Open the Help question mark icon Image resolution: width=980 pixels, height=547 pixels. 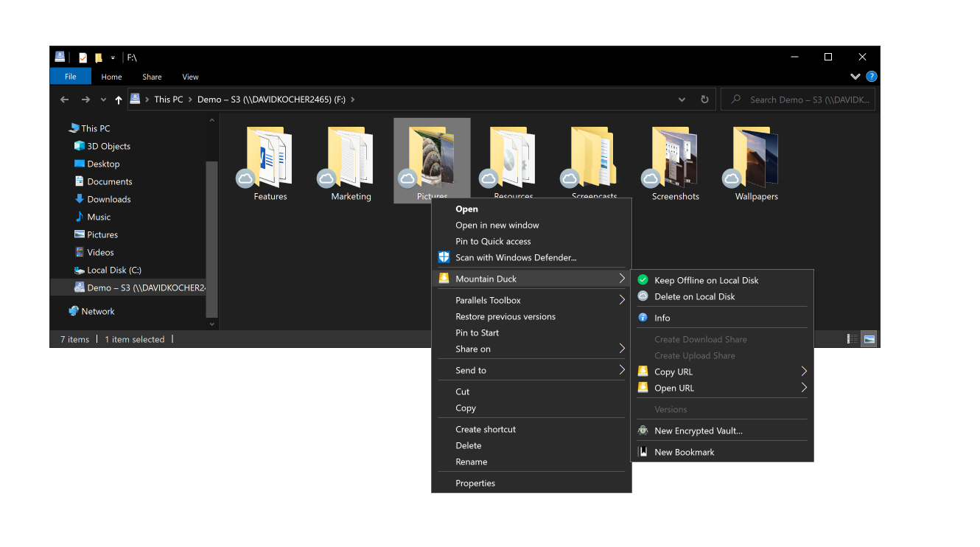[871, 77]
